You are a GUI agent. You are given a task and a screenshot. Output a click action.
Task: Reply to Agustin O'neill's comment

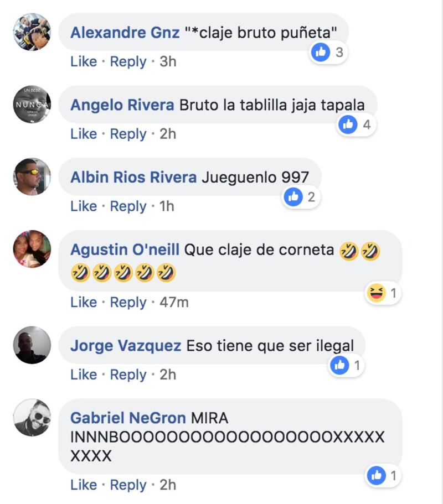coord(128,302)
